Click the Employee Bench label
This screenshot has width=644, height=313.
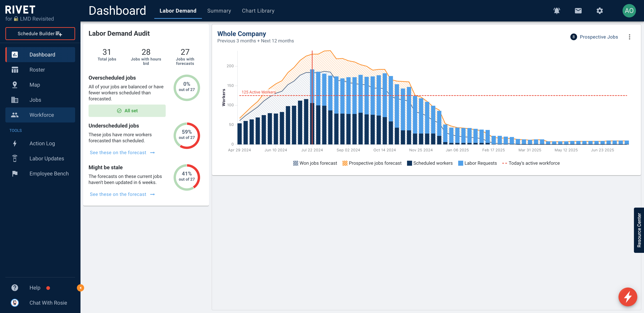pos(49,174)
